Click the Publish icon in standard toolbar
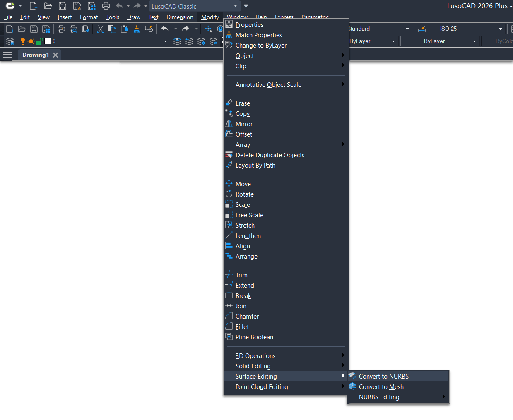Image resolution: width=513 pixels, height=420 pixels. (x=85, y=29)
